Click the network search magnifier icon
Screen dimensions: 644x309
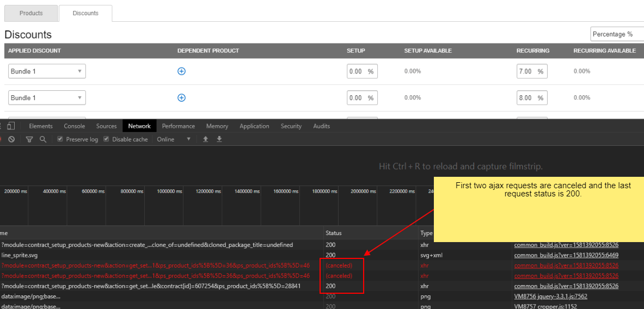tap(43, 139)
